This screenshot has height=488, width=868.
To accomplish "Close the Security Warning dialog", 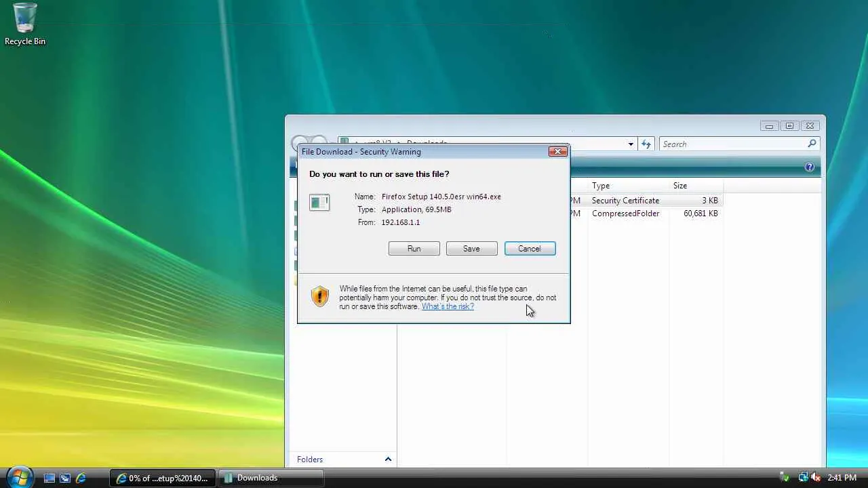I will 557,151.
